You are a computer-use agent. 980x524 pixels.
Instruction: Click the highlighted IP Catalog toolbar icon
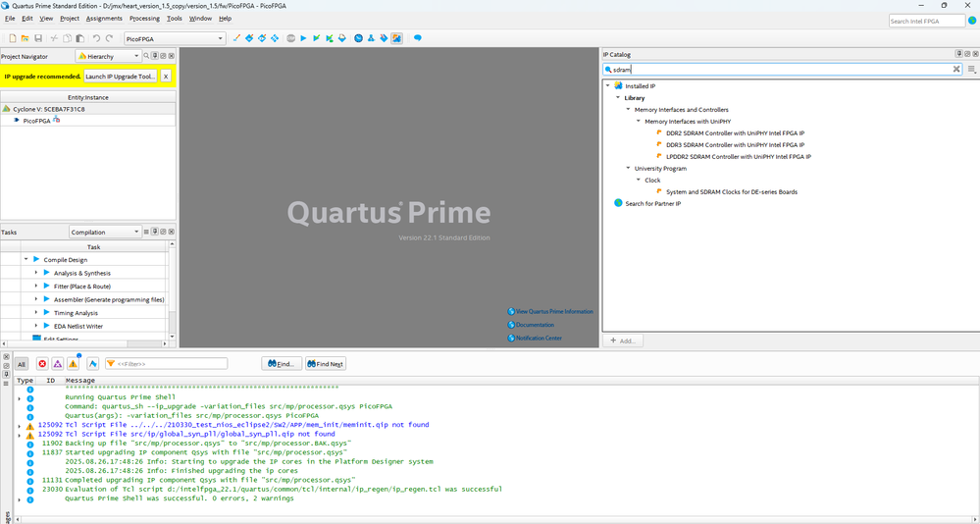tap(397, 38)
